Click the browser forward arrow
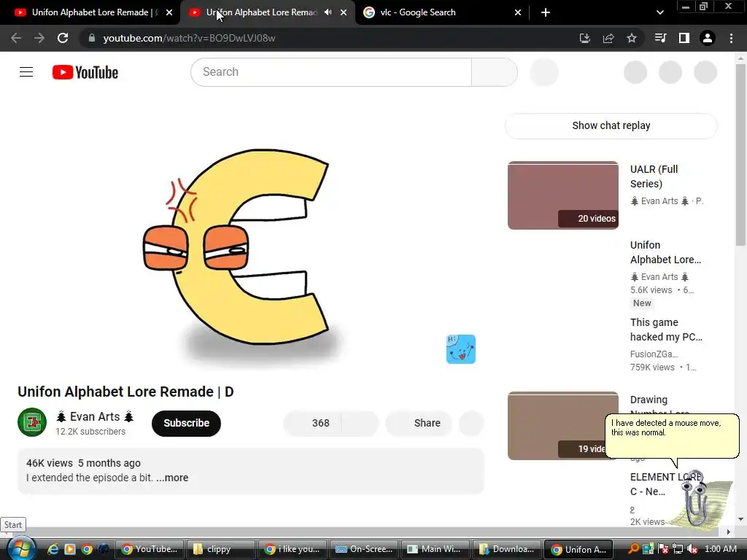Viewport: 747px width, 560px height. tap(39, 38)
